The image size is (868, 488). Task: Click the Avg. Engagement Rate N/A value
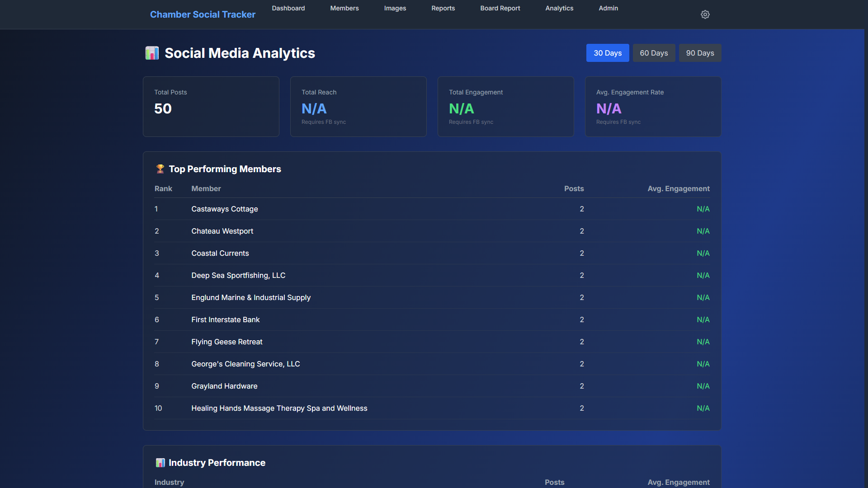coord(609,108)
